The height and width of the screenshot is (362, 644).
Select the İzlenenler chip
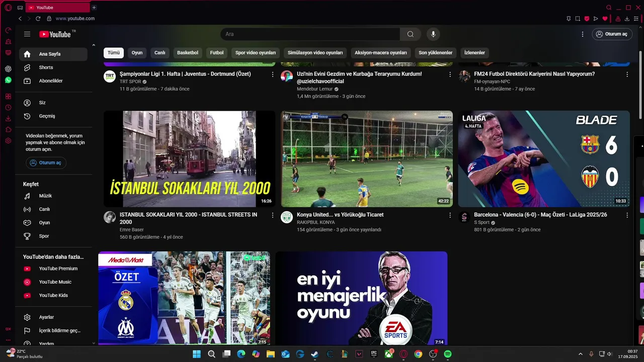click(x=474, y=53)
